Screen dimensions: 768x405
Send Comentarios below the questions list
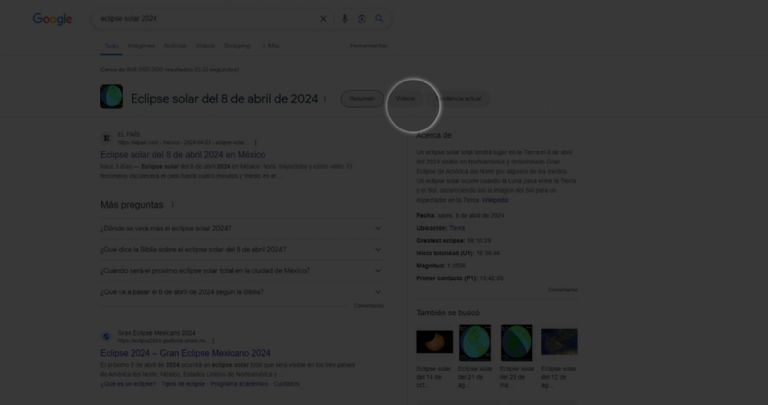[x=369, y=306]
